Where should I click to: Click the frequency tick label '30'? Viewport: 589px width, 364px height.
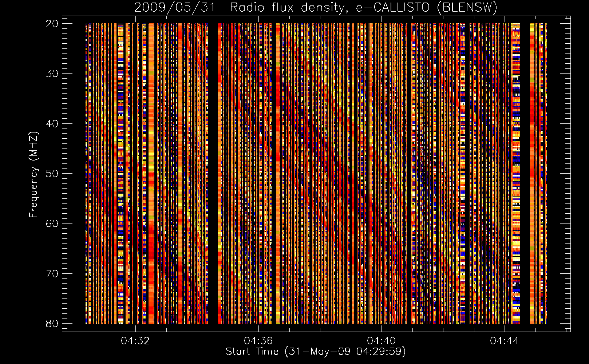tap(52, 73)
